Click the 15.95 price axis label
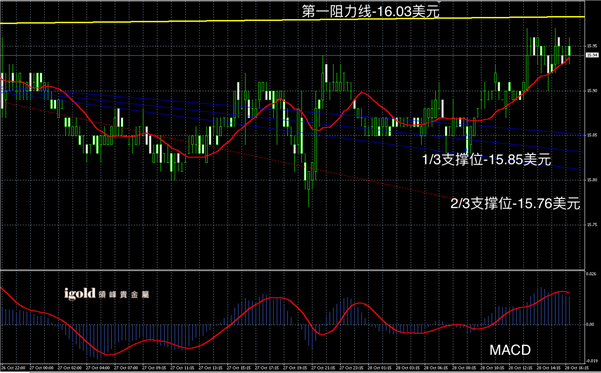601x373 pixels. 592,46
